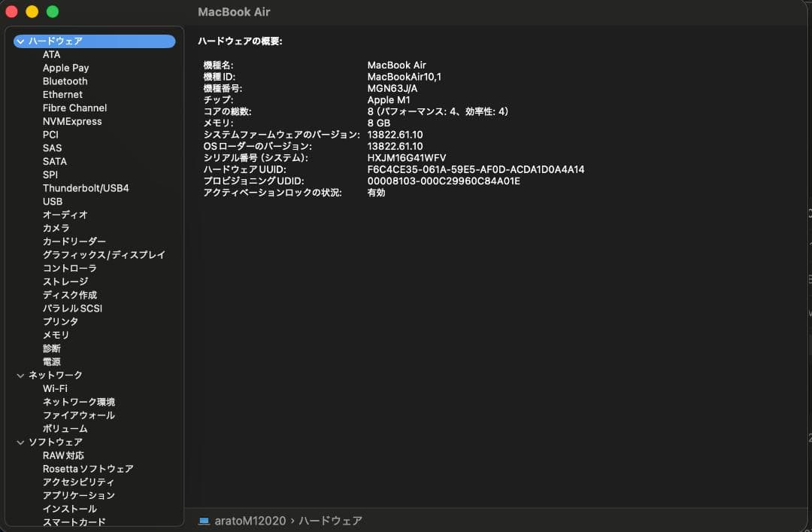The height and width of the screenshot is (532, 812).
Task: Select the ハードウェア sidebar category
Action: 94,41
